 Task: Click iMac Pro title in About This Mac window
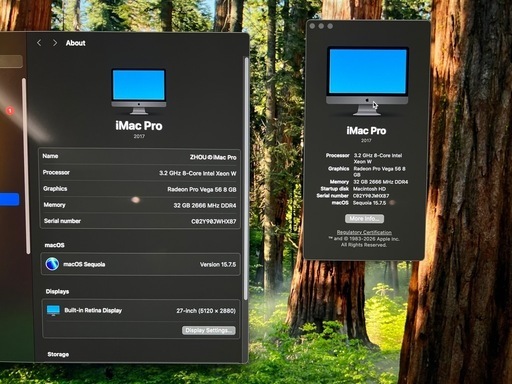coord(366,131)
